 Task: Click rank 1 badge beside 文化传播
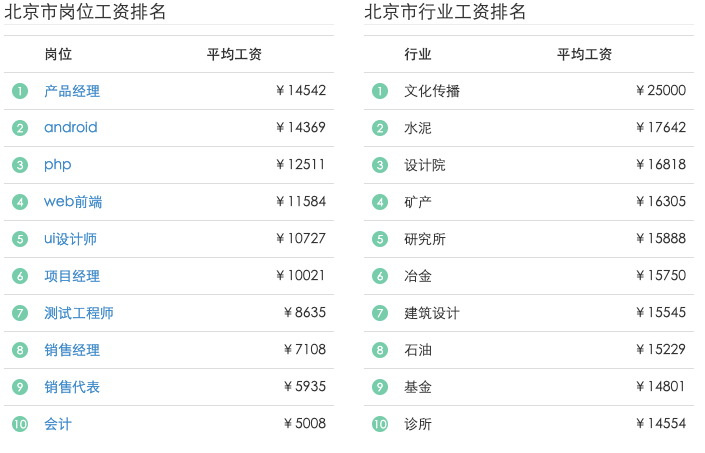point(380,91)
